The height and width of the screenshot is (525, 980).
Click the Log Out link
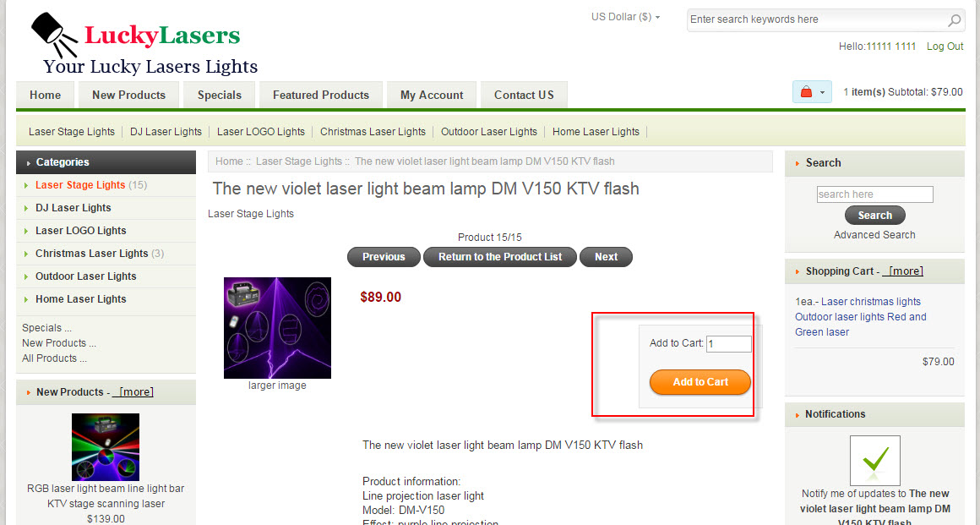click(945, 46)
